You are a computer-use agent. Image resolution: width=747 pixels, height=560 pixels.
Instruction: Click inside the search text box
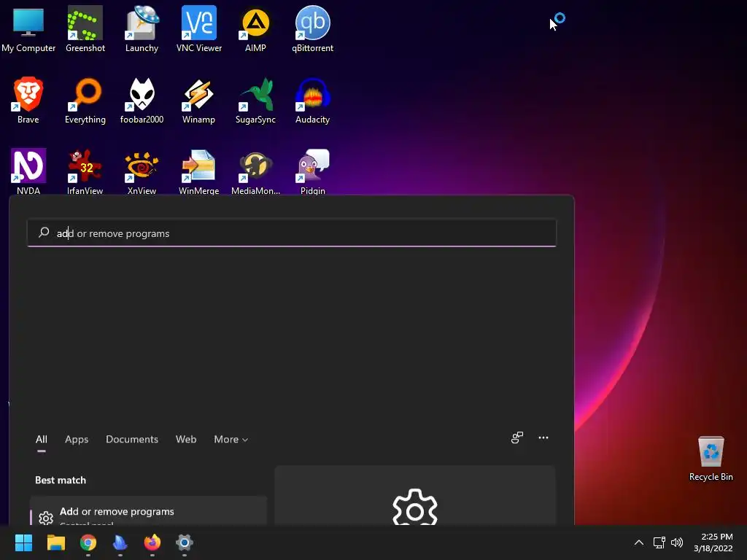tap(292, 233)
